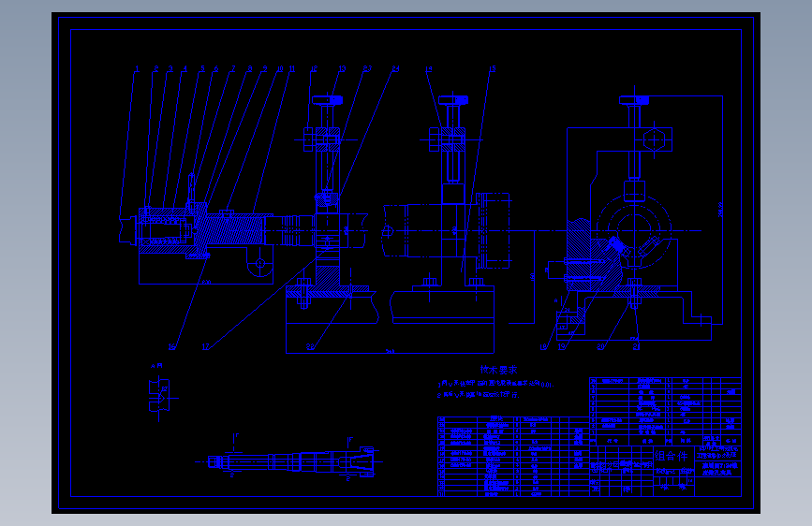This screenshot has width=812, height=526.
Task: Click the 组合件 title block text
Action: point(672,456)
